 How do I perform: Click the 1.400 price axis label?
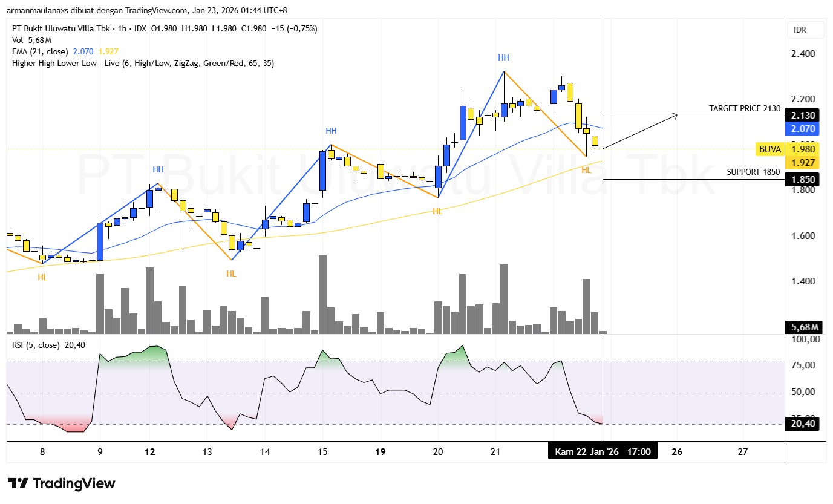pos(803,281)
